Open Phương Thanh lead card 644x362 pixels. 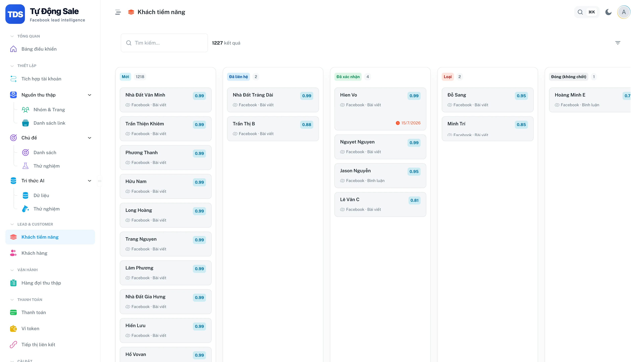pos(166,157)
